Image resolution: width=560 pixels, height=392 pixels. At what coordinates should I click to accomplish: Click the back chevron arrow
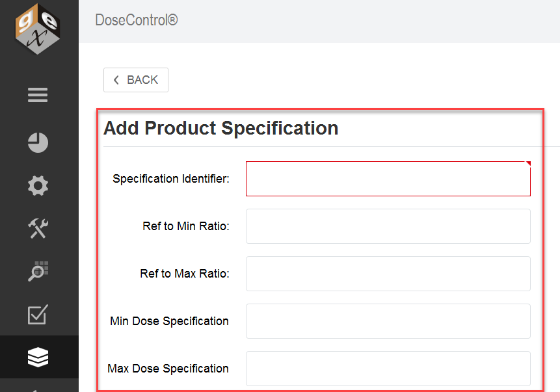tap(116, 80)
